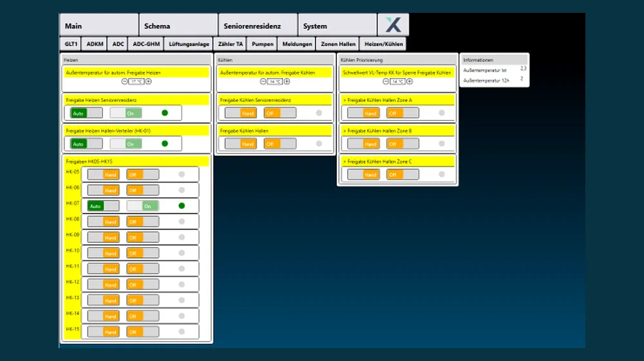Click the Außentemperatur Ist information row
Viewport: 644px width, 361px height.
495,70
